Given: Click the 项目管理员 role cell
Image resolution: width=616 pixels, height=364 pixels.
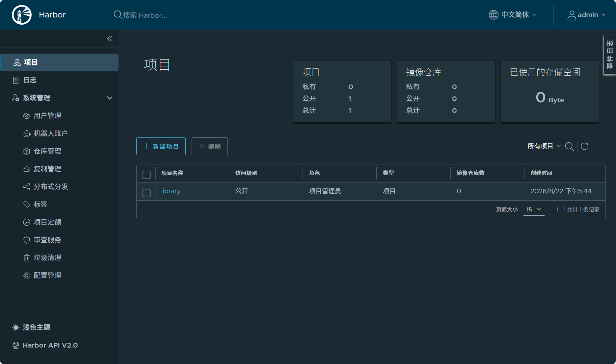Looking at the screenshot, I should [x=325, y=191].
